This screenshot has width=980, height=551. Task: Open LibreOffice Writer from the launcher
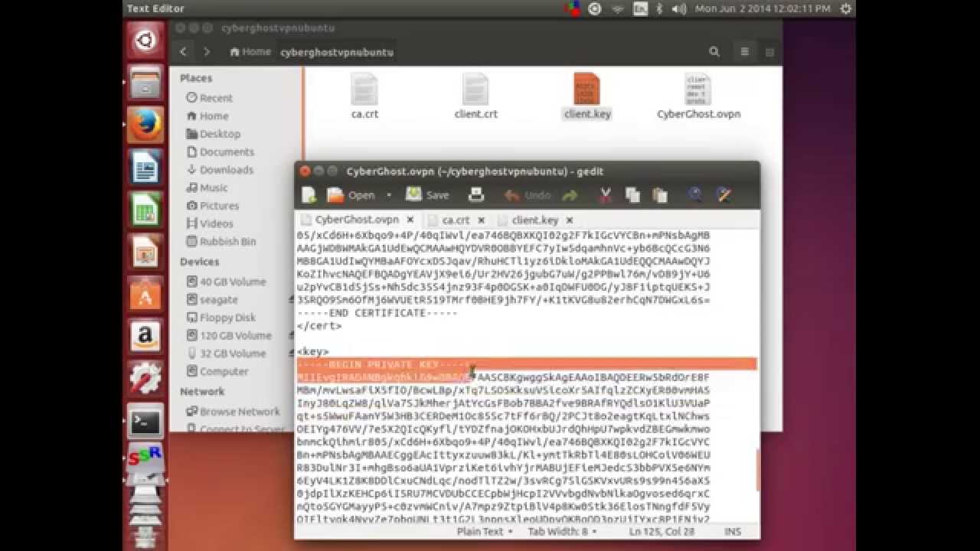[145, 168]
